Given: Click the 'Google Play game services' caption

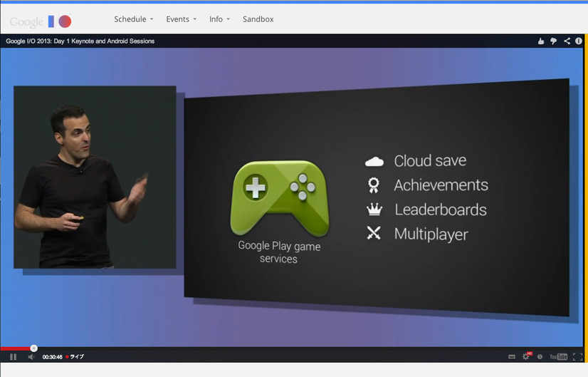Looking at the screenshot, I should (x=279, y=252).
